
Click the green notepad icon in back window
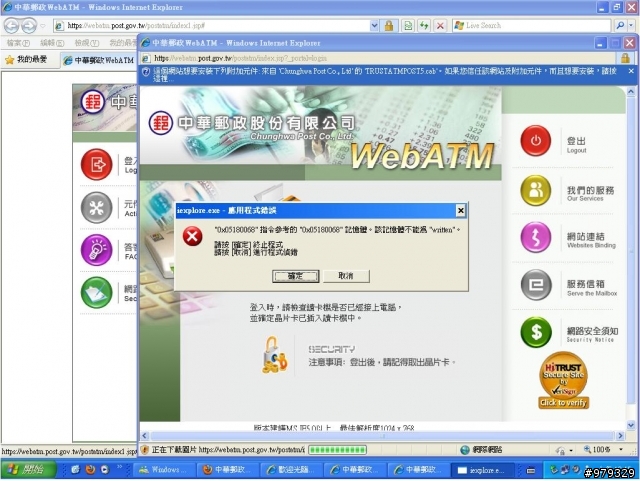click(x=96, y=293)
